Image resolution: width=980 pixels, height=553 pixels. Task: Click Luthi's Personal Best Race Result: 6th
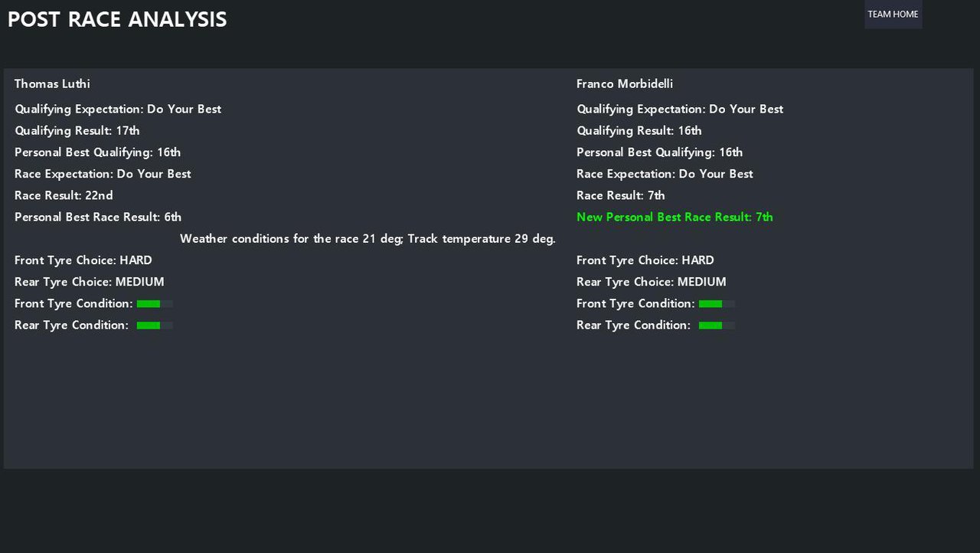point(98,217)
